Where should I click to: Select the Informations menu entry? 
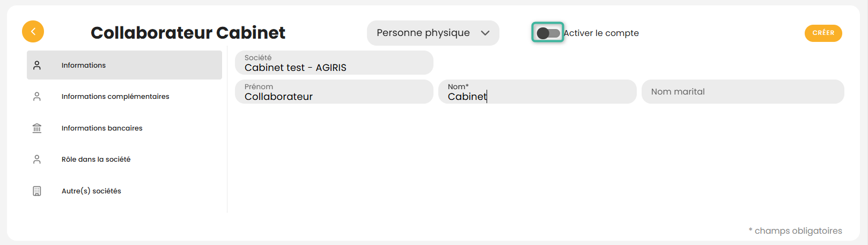[x=84, y=65]
